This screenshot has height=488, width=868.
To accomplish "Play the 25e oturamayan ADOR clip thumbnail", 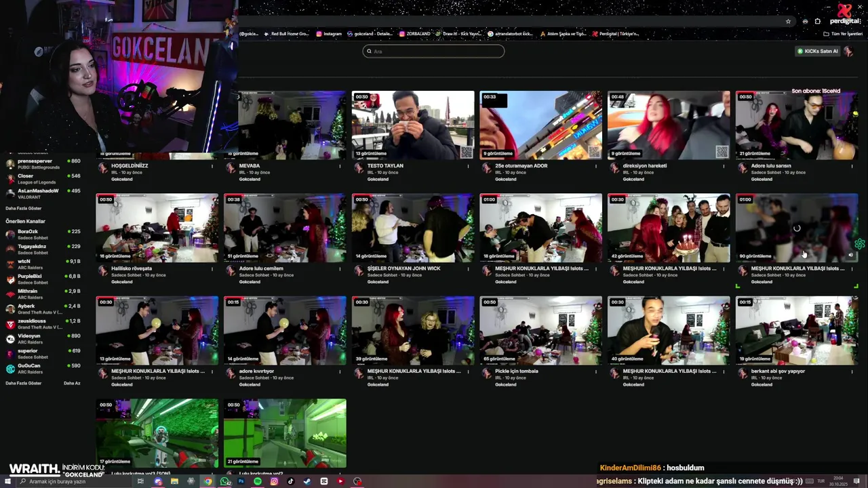I will point(540,125).
